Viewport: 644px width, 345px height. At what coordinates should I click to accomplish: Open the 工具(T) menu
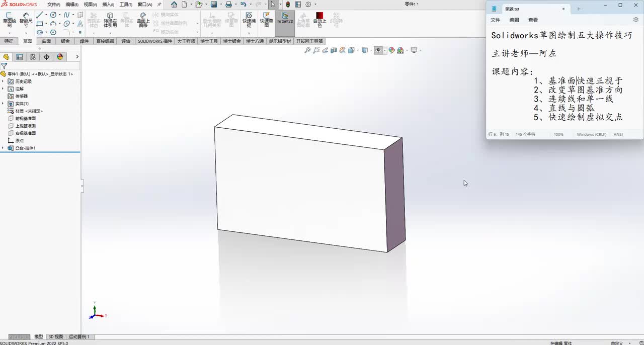coord(126,5)
